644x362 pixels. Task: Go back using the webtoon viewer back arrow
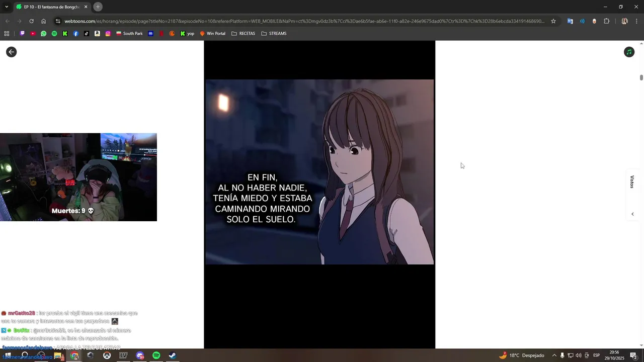11,52
